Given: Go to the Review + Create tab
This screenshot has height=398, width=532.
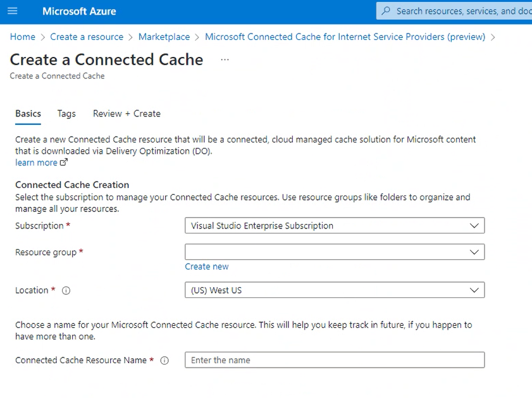Looking at the screenshot, I should coord(127,114).
